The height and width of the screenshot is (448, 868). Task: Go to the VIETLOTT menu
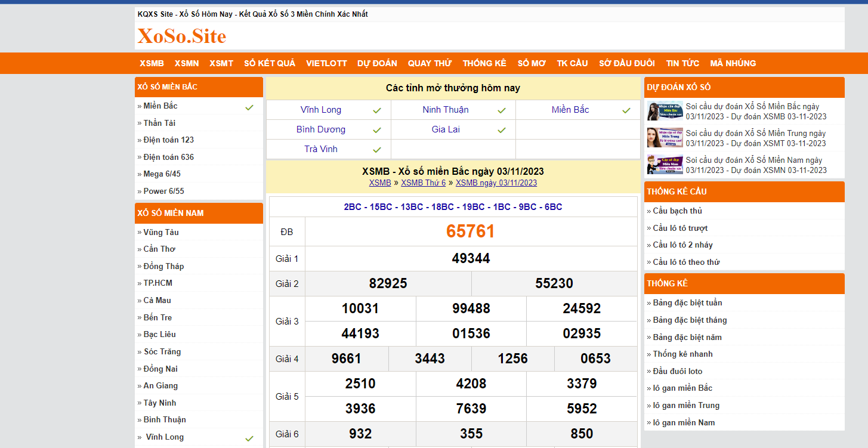click(x=326, y=63)
